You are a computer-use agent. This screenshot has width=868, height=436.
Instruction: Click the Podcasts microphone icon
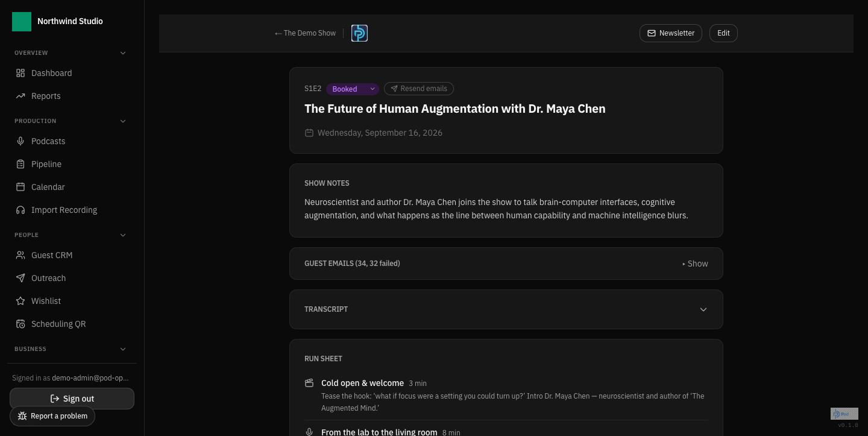point(20,141)
